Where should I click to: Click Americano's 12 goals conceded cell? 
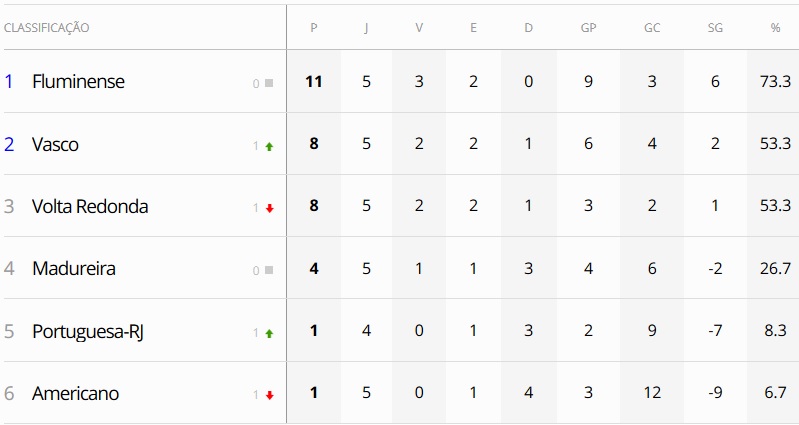coord(652,393)
